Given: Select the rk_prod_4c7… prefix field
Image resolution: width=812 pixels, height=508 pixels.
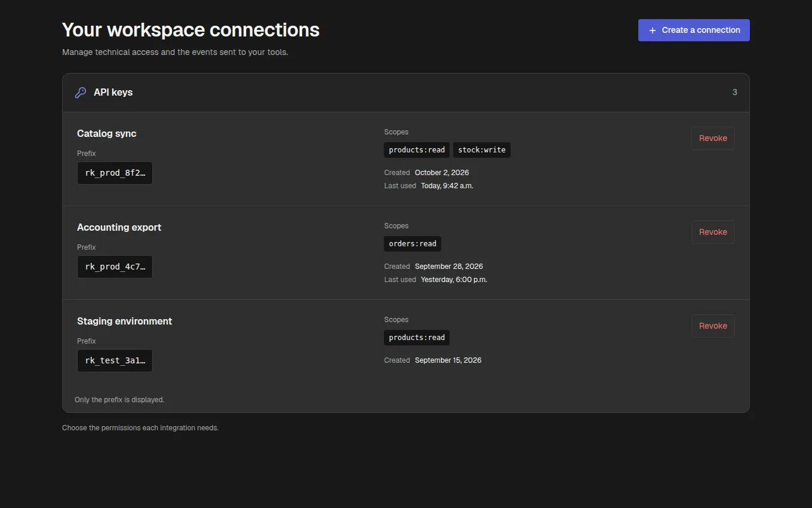Looking at the screenshot, I should pyautogui.click(x=115, y=267).
